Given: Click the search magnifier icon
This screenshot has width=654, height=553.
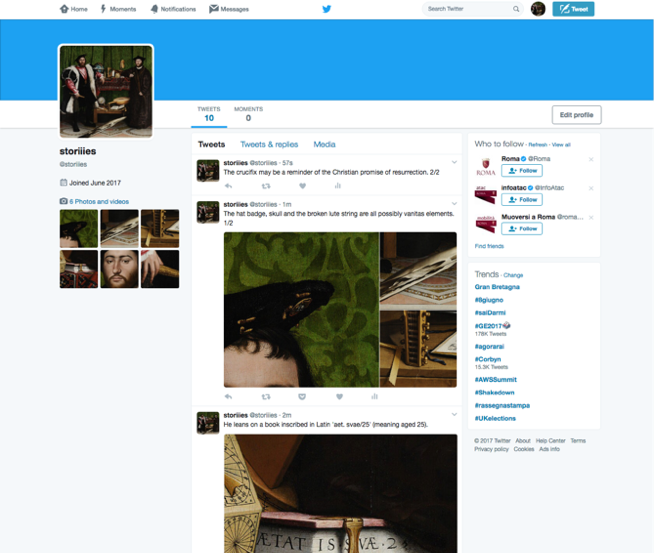Looking at the screenshot, I should (516, 9).
